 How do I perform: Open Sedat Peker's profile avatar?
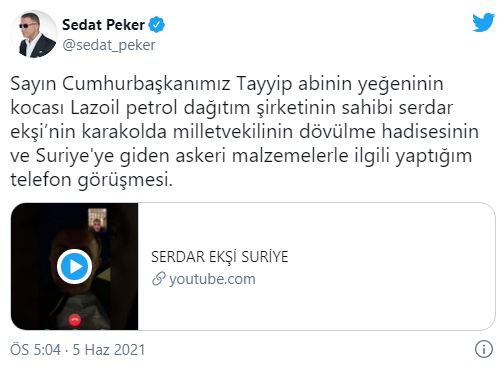tap(34, 34)
